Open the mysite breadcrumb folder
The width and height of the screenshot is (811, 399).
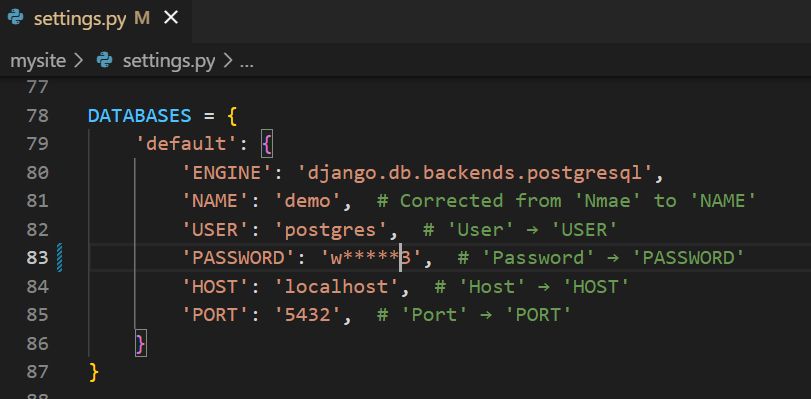(x=38, y=61)
